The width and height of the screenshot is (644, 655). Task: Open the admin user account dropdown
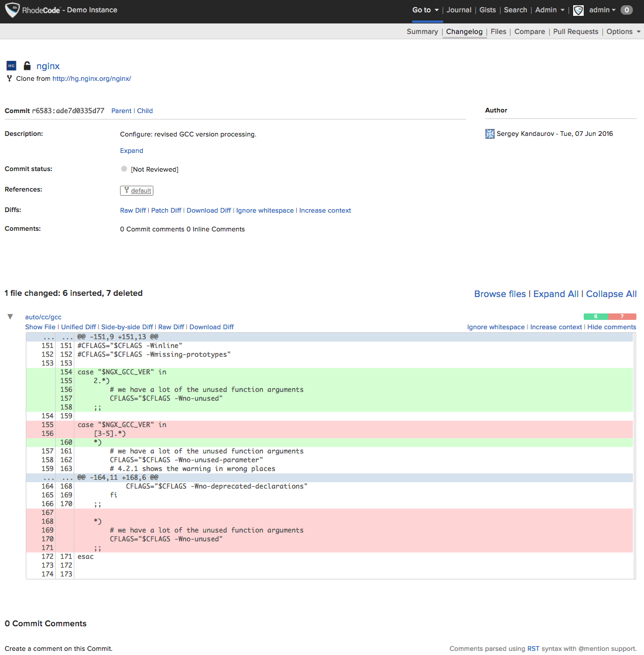pos(602,10)
